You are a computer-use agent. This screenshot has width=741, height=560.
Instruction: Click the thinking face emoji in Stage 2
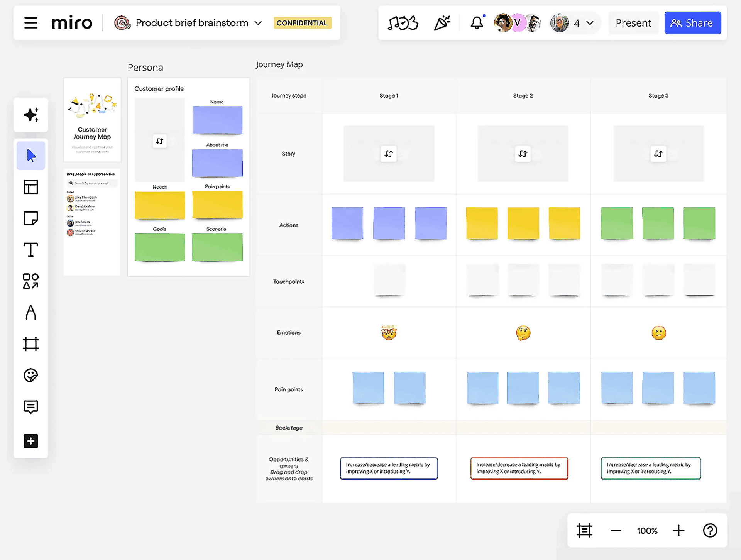tap(523, 333)
